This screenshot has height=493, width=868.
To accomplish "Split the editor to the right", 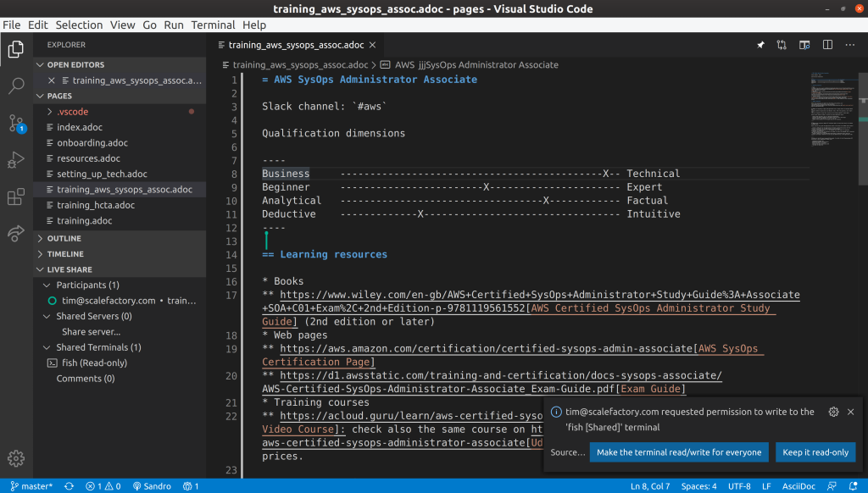I will [827, 45].
